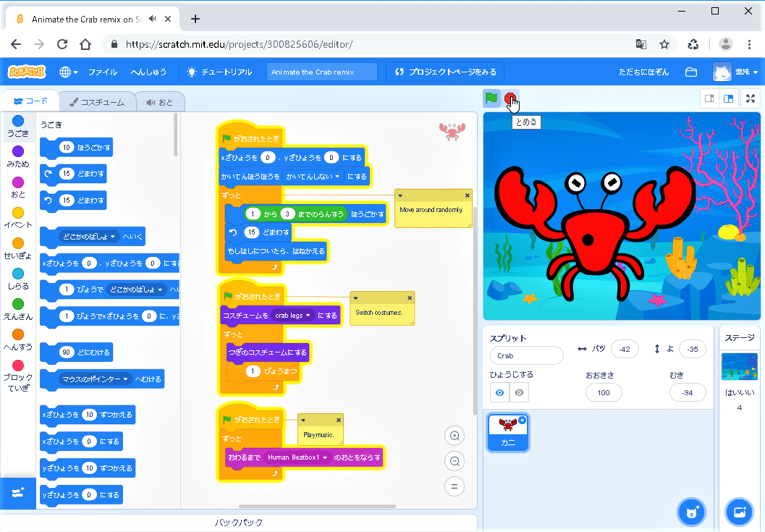Click the browser reload button
This screenshot has width=765, height=532.
coord(62,44)
